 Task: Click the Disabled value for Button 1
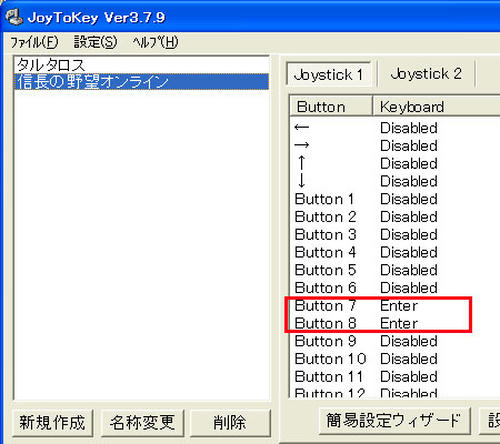tap(409, 199)
